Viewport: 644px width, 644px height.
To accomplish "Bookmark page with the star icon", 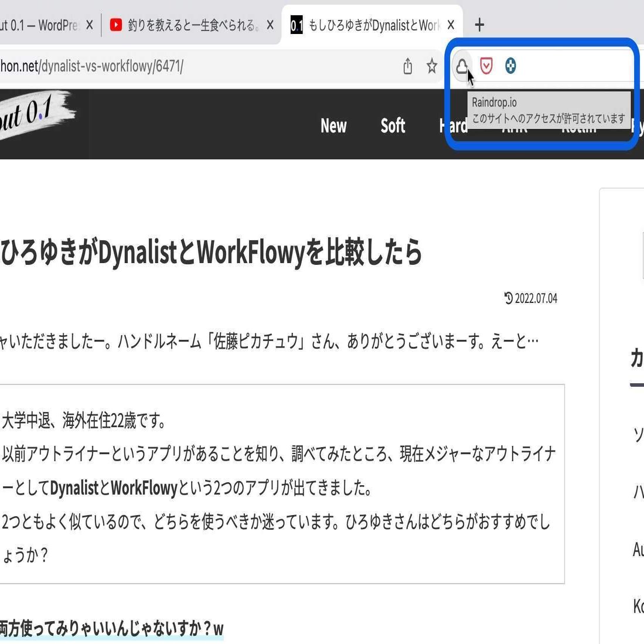I will (x=432, y=66).
